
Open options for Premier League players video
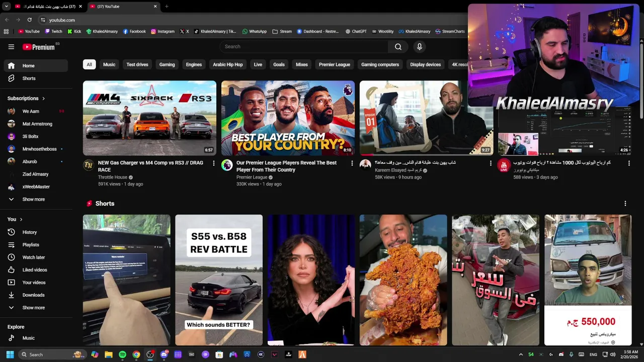tap(352, 163)
